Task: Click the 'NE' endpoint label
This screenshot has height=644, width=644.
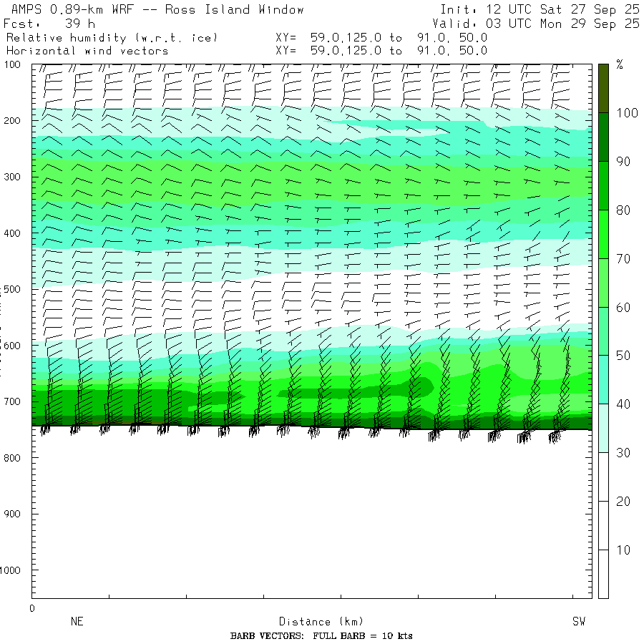Action: [77, 621]
